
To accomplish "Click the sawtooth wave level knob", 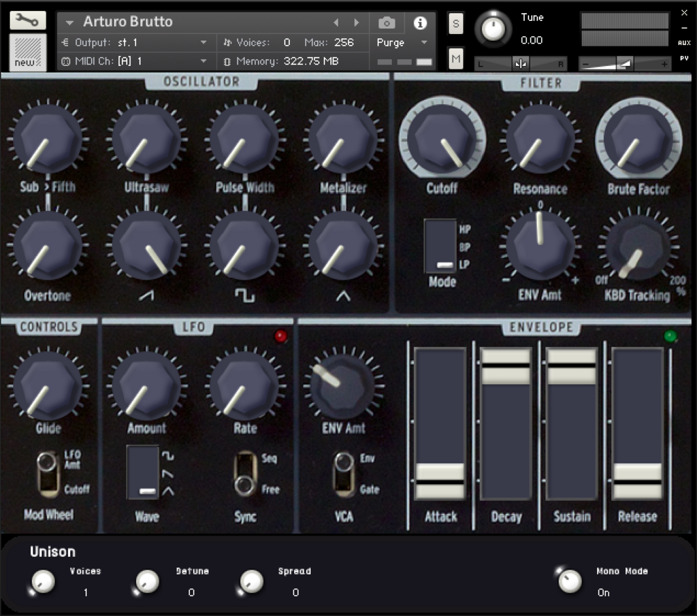I will pyautogui.click(x=146, y=246).
